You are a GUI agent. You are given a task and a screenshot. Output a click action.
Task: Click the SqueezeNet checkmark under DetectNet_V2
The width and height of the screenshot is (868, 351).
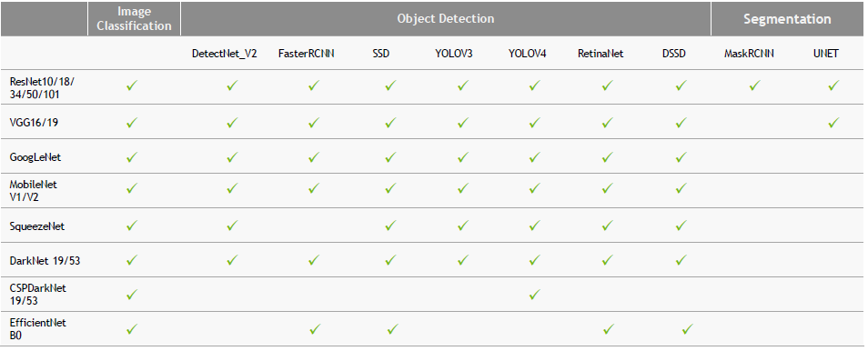tap(233, 226)
